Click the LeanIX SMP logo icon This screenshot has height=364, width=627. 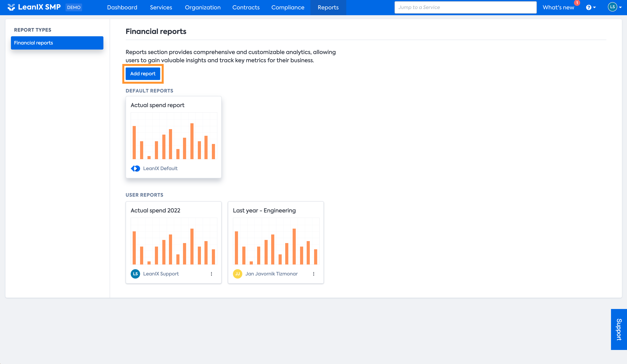(x=11, y=7)
